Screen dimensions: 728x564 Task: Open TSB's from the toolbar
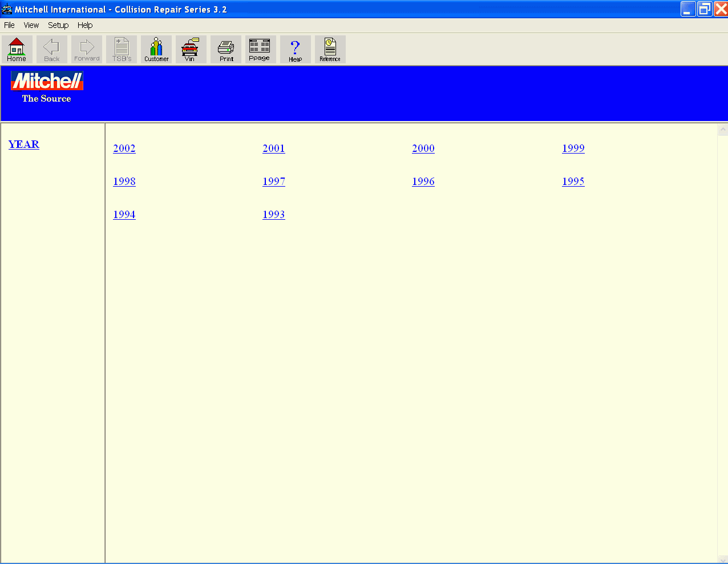[x=122, y=50]
